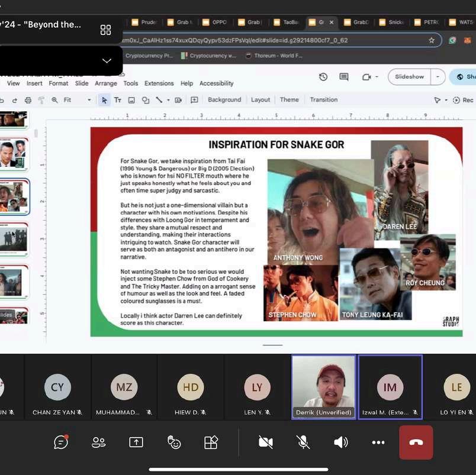Open version history clock icon
Image resolution: width=476 pixels, height=475 pixels.
(x=323, y=77)
